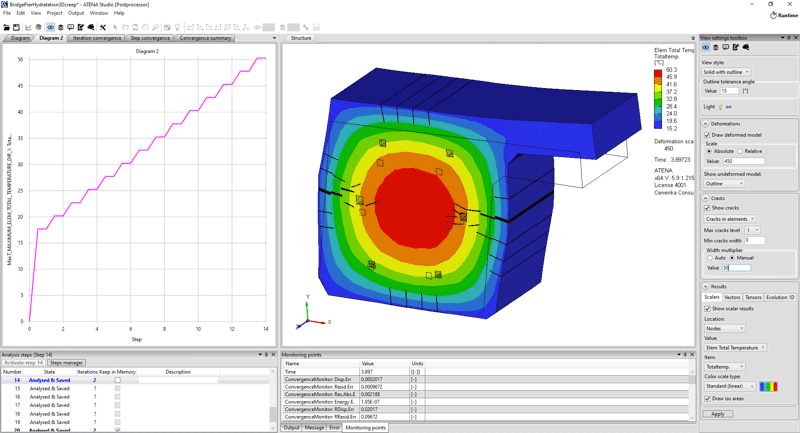Toggle Keep in Memory for step 14
This screenshot has width=800, height=433.
(x=117, y=380)
